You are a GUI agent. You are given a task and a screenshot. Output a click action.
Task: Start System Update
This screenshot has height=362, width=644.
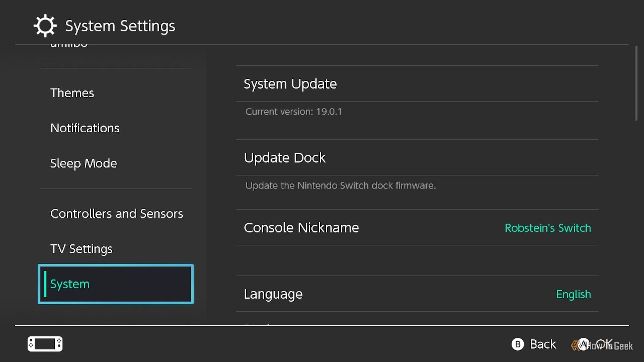click(418, 83)
